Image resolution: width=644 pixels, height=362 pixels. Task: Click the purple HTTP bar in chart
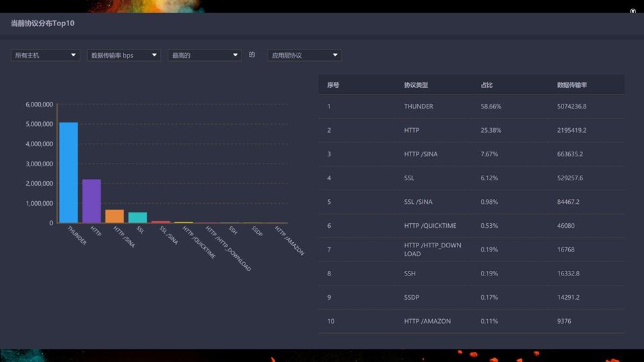(x=91, y=200)
